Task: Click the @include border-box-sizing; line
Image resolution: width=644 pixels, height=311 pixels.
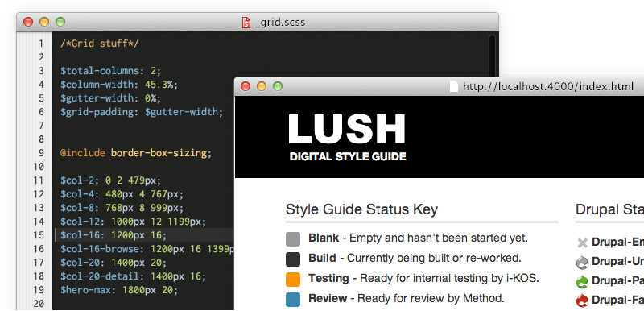Action: tap(136, 153)
